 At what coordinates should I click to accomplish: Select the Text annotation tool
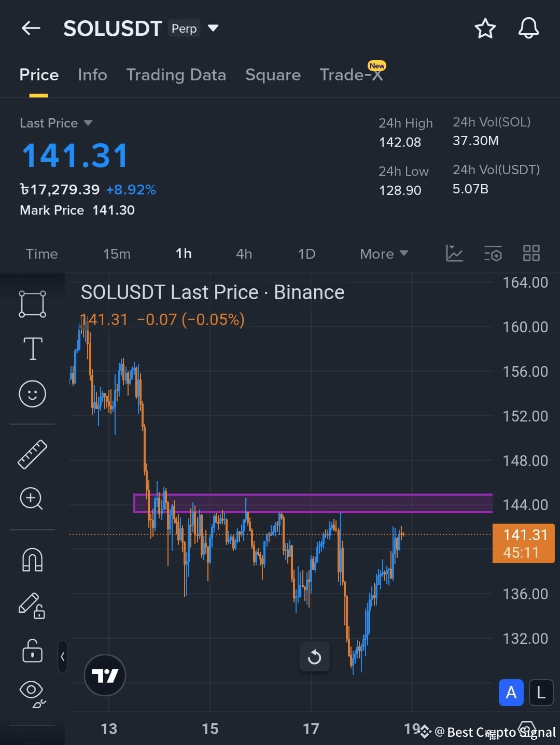coord(33,348)
